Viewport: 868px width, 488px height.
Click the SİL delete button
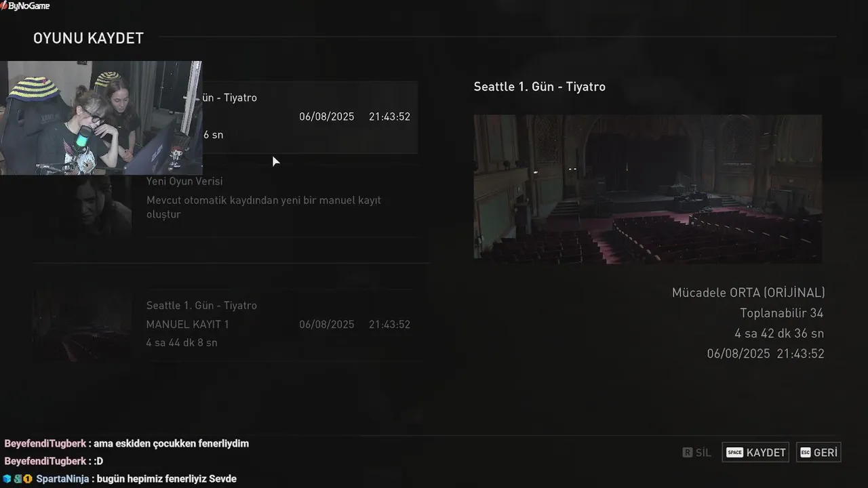coord(697,453)
